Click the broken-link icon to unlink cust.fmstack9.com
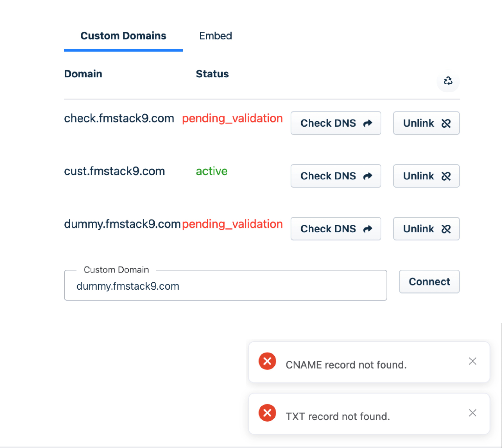This screenshot has height=448, width=502. 446,176
